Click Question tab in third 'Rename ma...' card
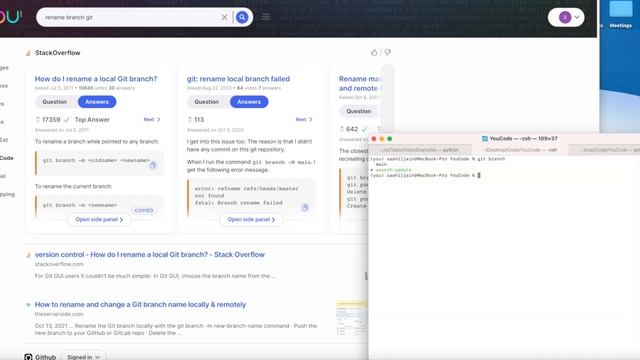This screenshot has height=360, width=640. pos(358,111)
